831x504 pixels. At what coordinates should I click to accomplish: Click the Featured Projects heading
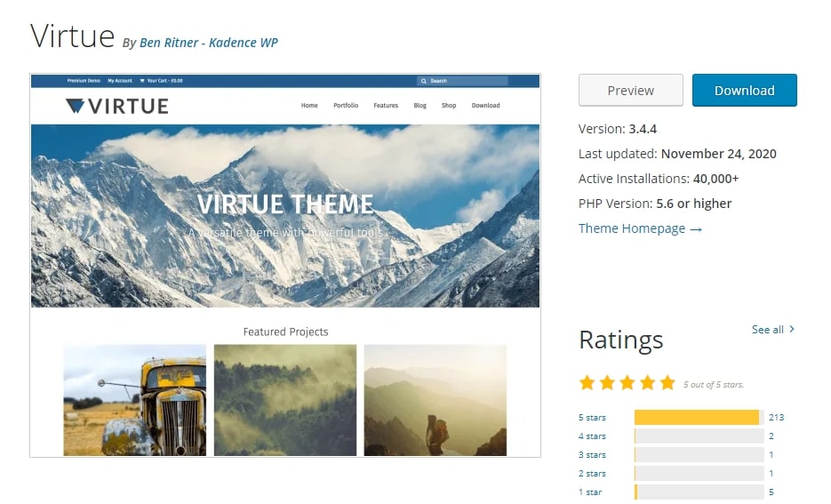tap(285, 332)
